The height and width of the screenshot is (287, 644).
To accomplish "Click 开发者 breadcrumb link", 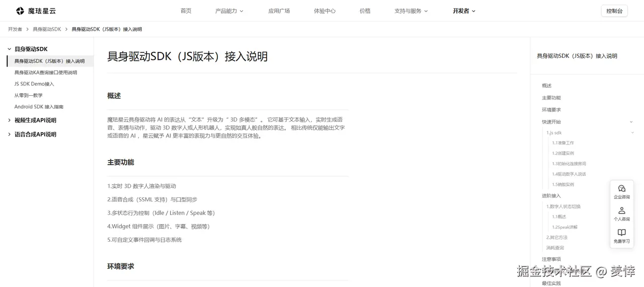I will (x=15, y=29).
